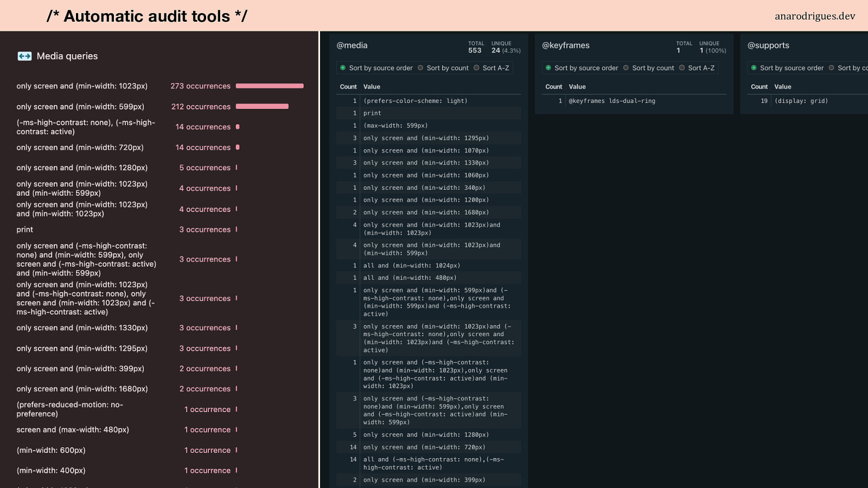Click the Media queries arrows icon
Image resolution: width=868 pixels, height=488 pixels.
coord(24,56)
